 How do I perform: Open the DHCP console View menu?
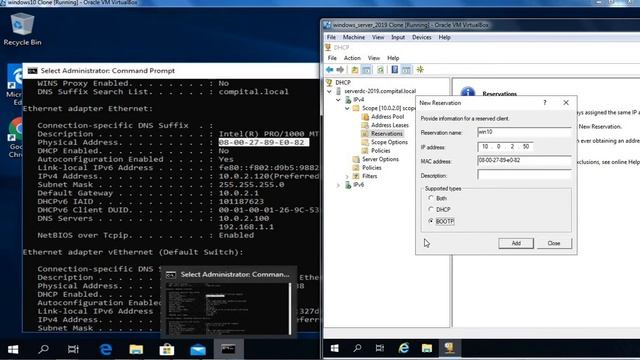coord(374,58)
